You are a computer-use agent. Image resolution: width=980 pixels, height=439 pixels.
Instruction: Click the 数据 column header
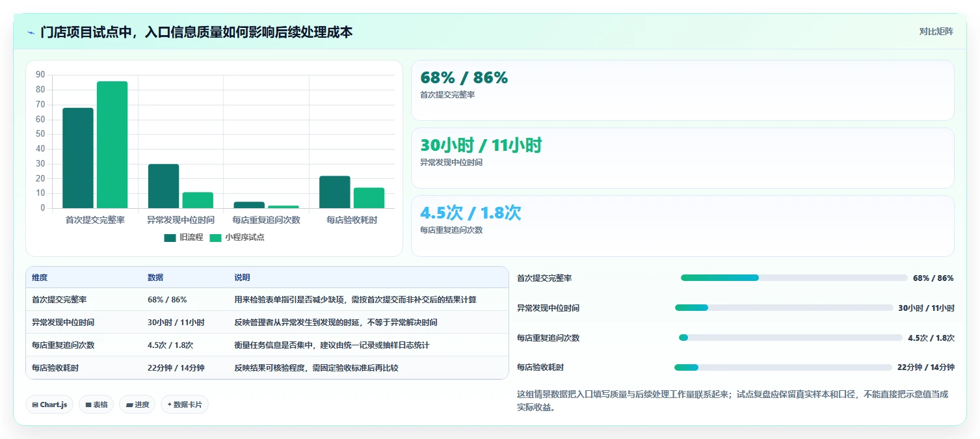[155, 278]
